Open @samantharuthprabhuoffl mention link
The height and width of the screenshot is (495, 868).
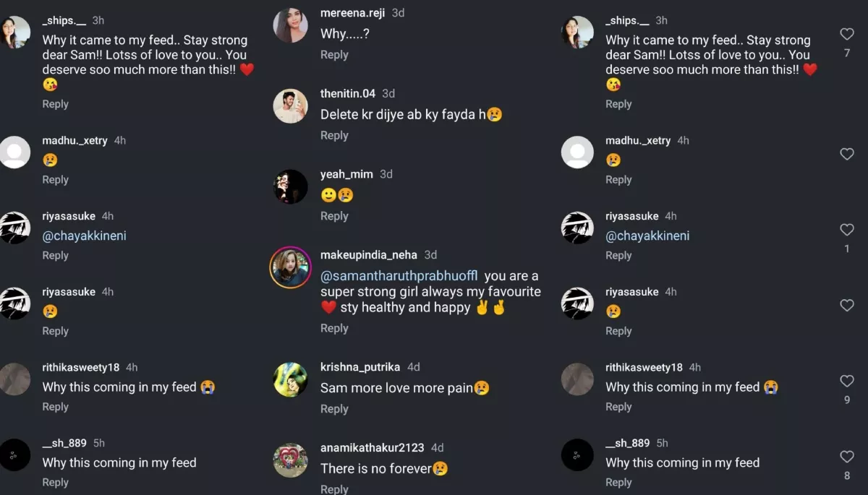coord(399,276)
